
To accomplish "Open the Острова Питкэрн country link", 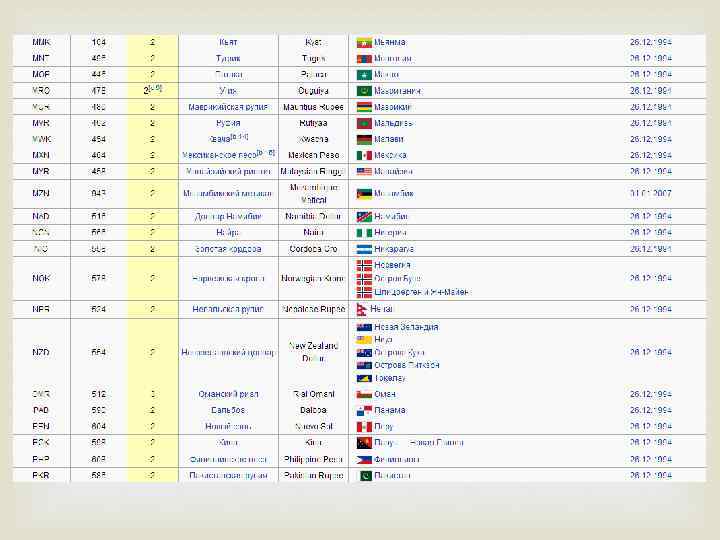I will [406, 366].
